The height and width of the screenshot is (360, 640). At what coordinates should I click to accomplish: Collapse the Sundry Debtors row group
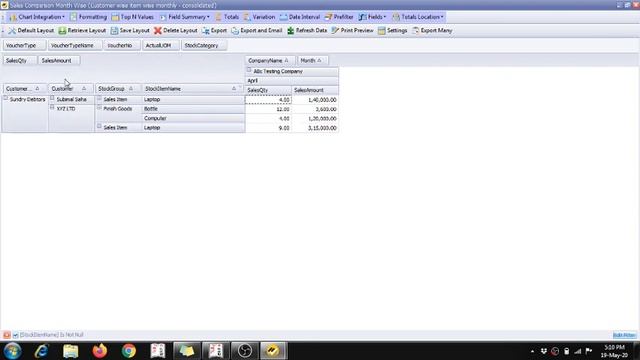tap(6, 98)
